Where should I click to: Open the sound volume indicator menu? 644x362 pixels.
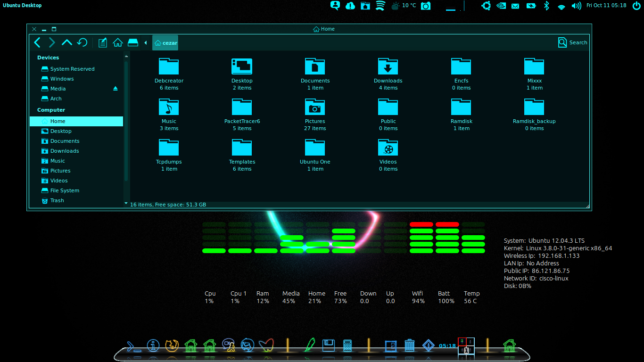[576, 6]
